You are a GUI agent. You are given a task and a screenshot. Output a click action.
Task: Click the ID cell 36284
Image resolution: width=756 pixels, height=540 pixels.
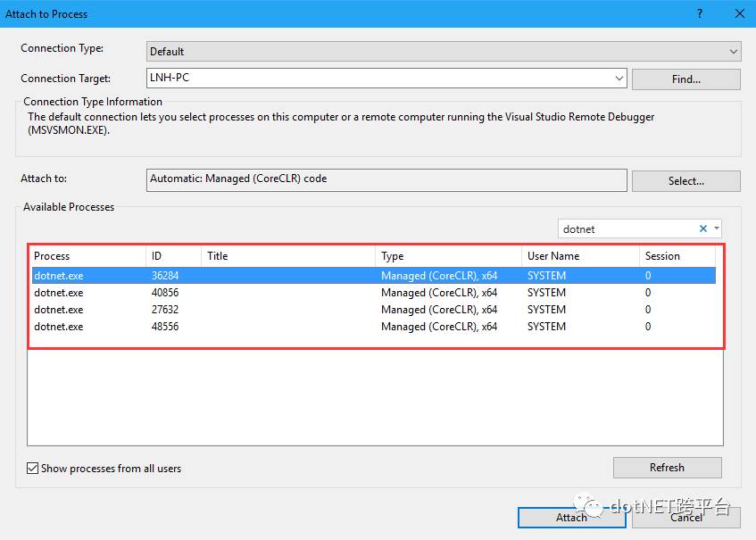click(x=165, y=276)
